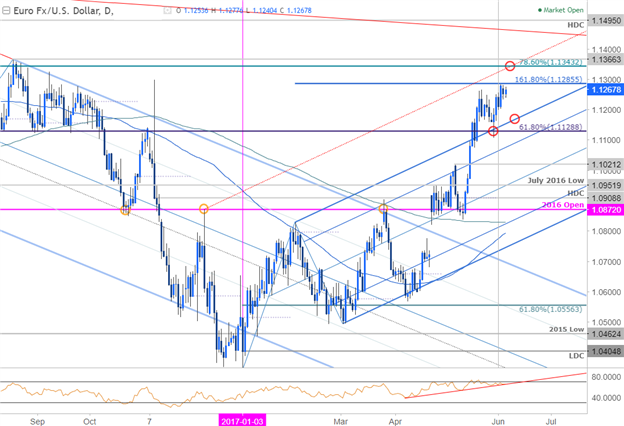
Task: Select the 61.80%(1.11288) Fibonacci label
Action: tap(551, 127)
